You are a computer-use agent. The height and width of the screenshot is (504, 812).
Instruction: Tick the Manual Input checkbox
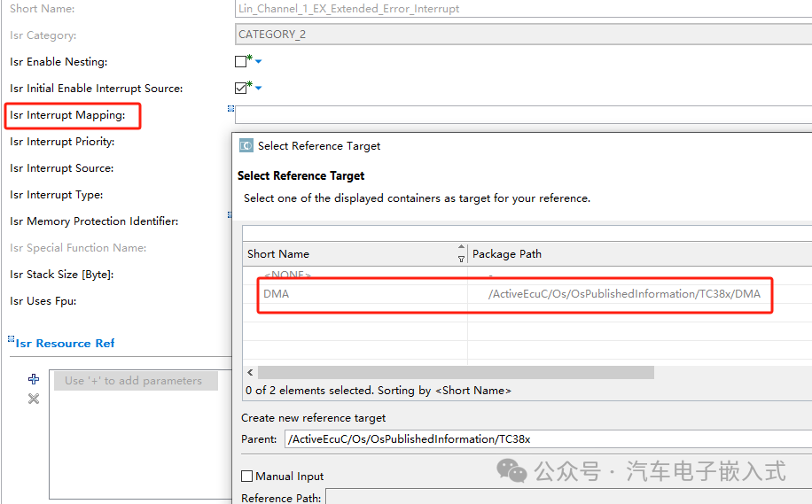(247, 477)
